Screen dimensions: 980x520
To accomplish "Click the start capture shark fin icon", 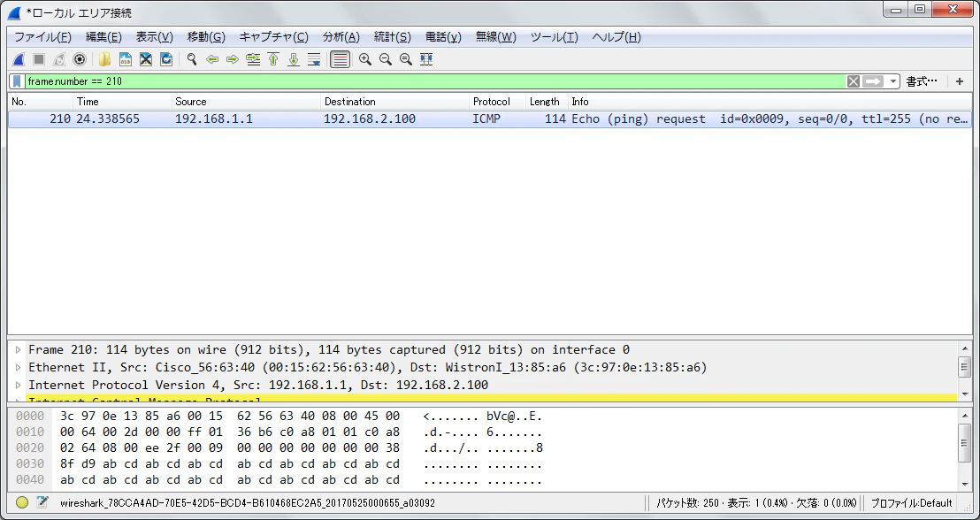I will pyautogui.click(x=19, y=59).
